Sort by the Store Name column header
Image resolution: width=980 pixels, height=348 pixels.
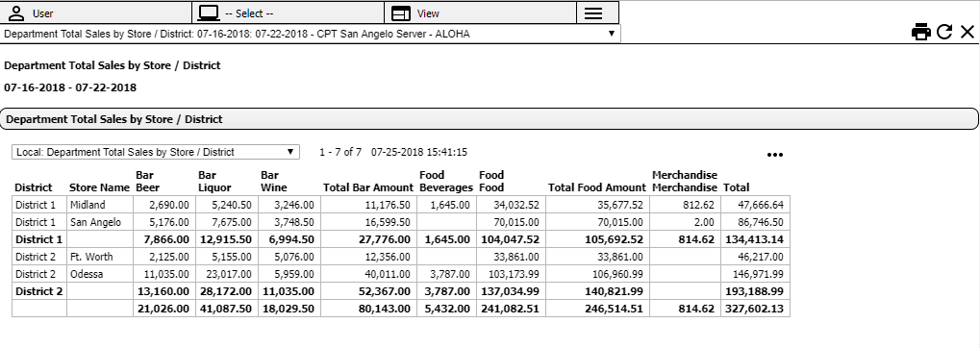coord(99,187)
